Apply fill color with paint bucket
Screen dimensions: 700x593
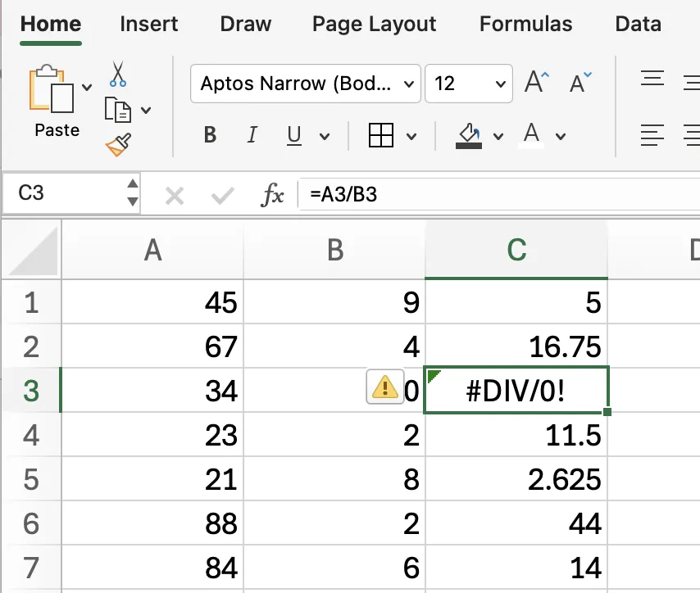(x=469, y=136)
